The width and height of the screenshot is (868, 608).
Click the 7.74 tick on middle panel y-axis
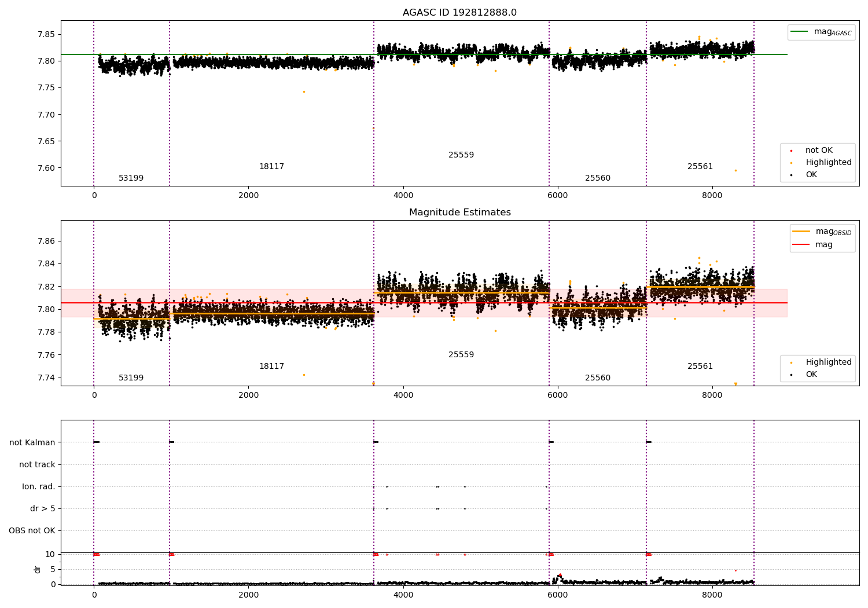(x=46, y=378)
